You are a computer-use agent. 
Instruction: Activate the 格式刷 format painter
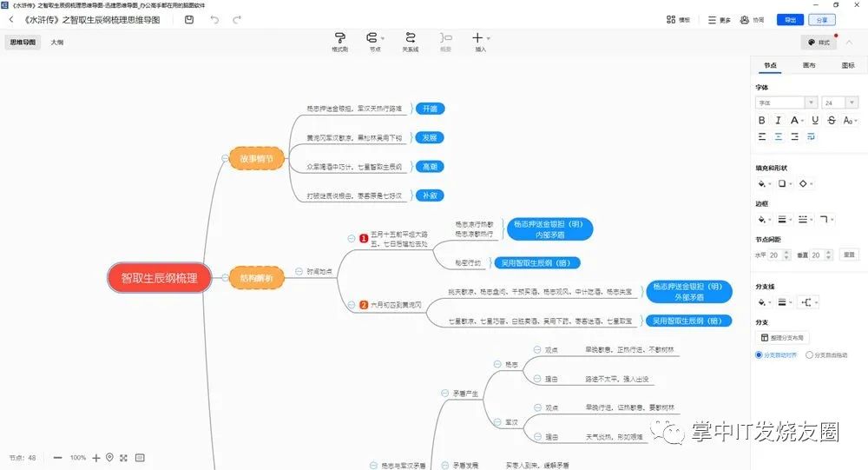[x=340, y=42]
